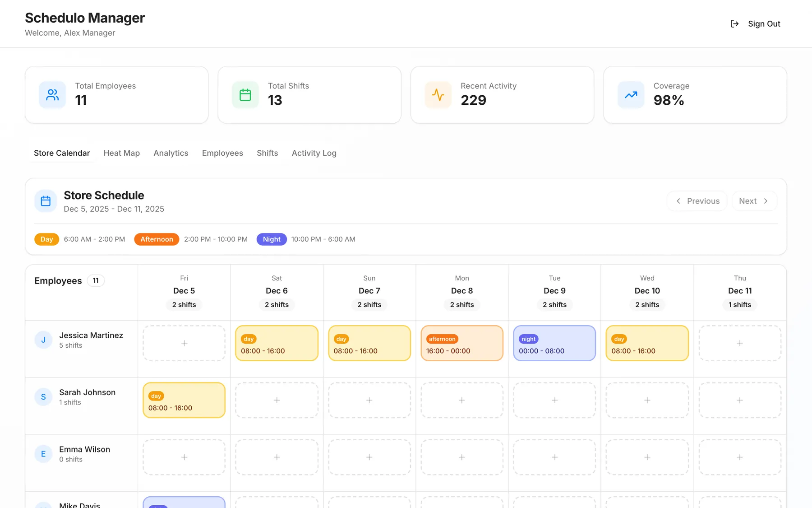Open Jessica Martinez's Dec 10 day shift
The height and width of the screenshot is (508, 812).
[647, 343]
